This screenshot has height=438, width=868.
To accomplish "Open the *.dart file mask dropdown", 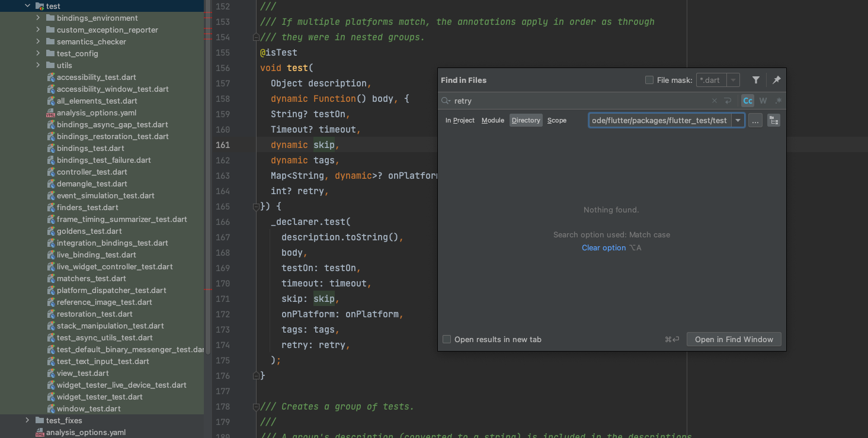I will coord(734,80).
